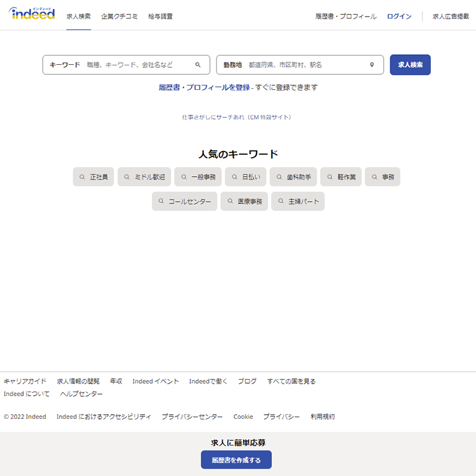Click the ログイン link
Screen dimensions: 476x476
(399, 16)
